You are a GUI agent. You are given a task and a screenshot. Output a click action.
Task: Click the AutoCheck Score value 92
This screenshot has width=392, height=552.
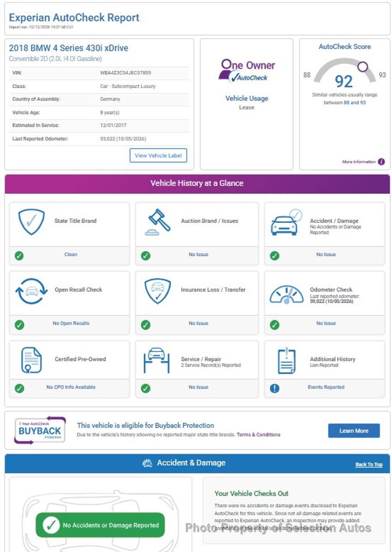(343, 81)
